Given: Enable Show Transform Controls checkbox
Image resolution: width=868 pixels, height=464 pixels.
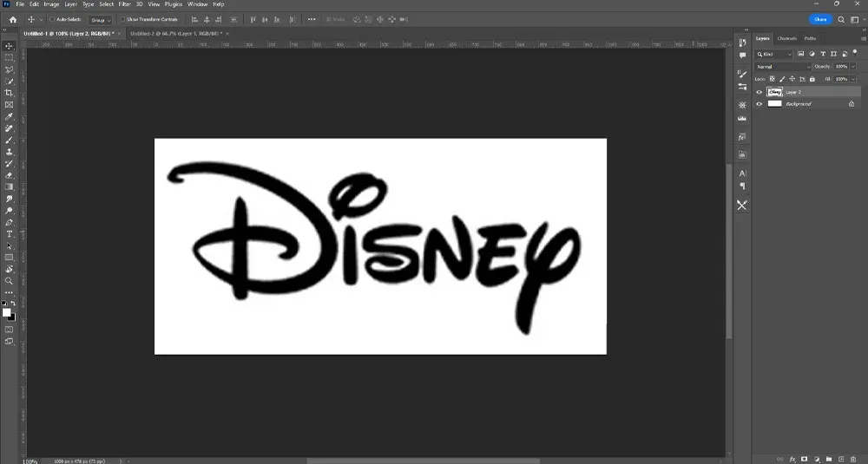Looking at the screenshot, I should coord(123,19).
